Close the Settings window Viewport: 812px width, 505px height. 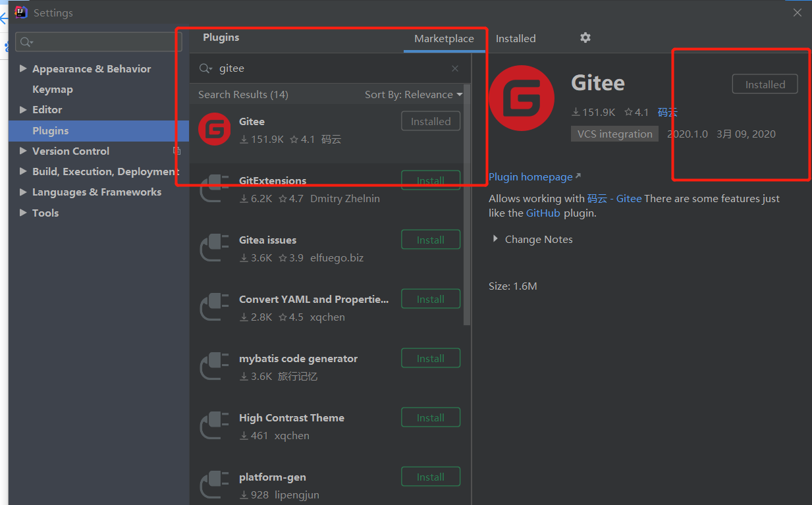[798, 13]
